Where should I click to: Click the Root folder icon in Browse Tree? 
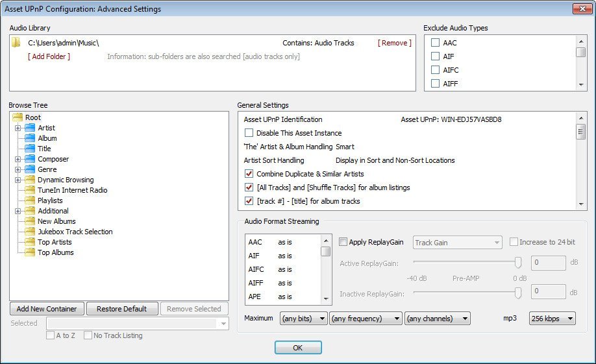click(18, 117)
